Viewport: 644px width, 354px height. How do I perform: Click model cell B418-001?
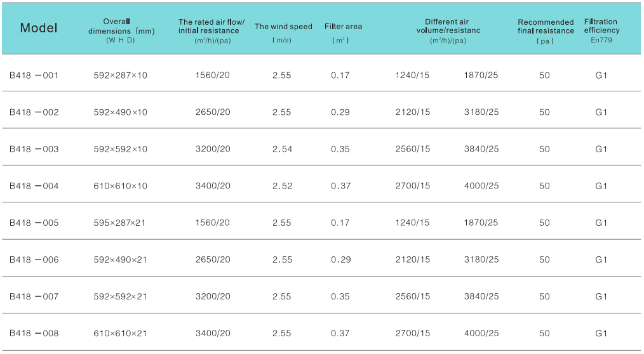click(x=34, y=75)
